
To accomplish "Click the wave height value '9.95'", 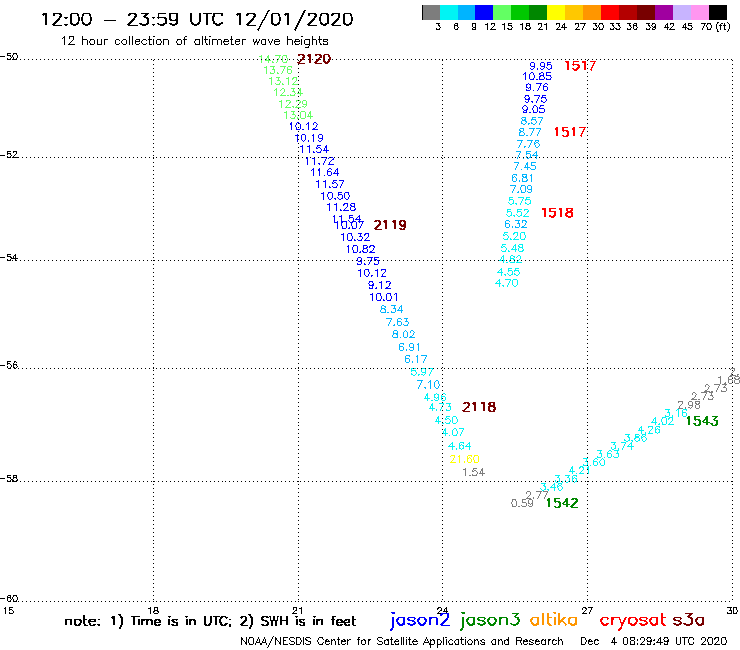I will (540, 66).
